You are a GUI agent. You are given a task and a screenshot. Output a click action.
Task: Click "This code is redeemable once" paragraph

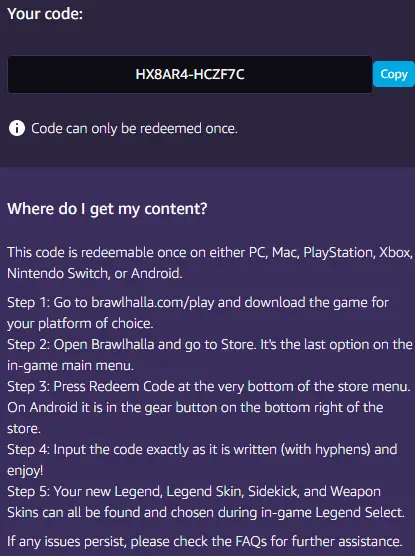tap(210, 263)
